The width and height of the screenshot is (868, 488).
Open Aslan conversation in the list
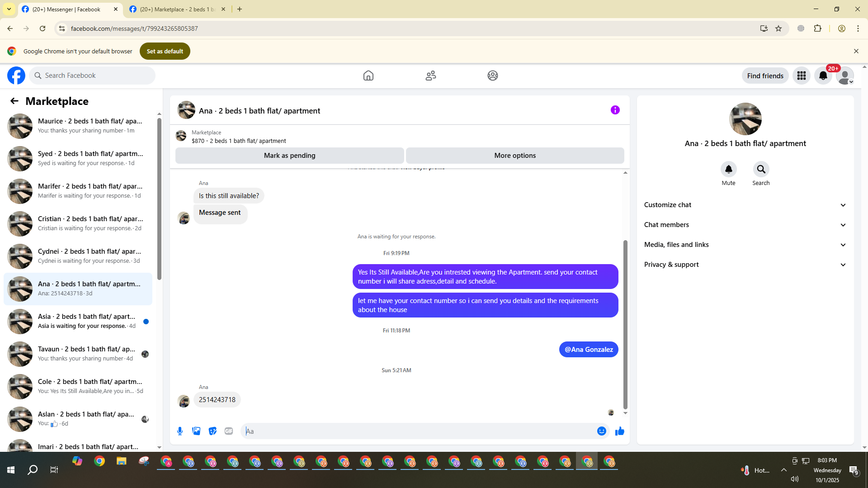tap(78, 419)
